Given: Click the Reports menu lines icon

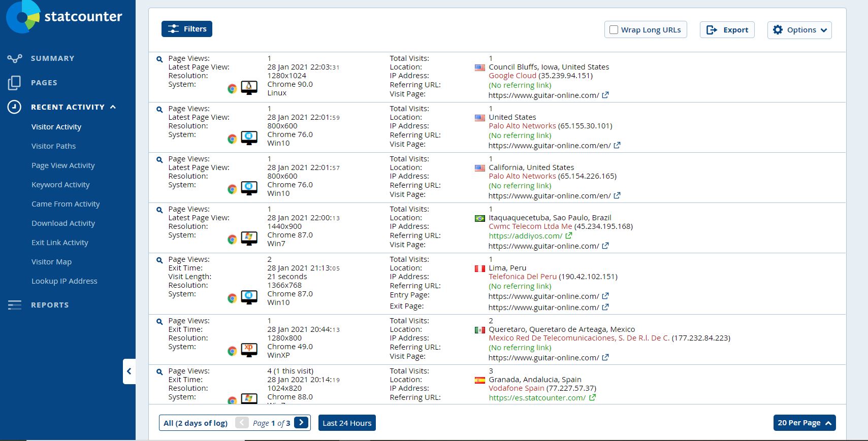Looking at the screenshot, I should coord(15,305).
